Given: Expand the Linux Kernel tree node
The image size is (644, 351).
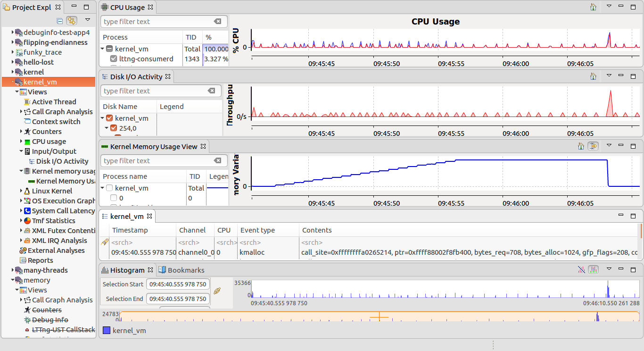Looking at the screenshot, I should (x=22, y=191).
